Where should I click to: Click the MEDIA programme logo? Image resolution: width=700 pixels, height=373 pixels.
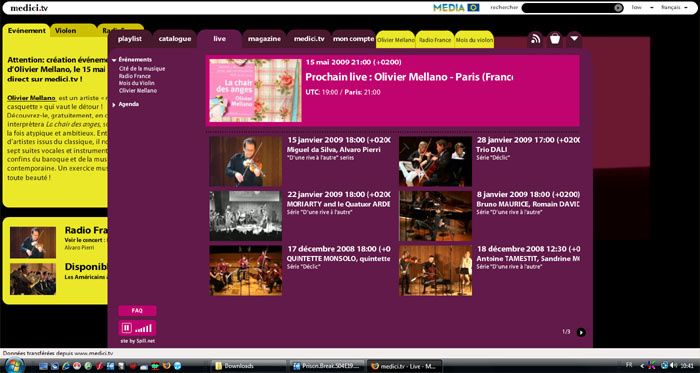coord(456,8)
